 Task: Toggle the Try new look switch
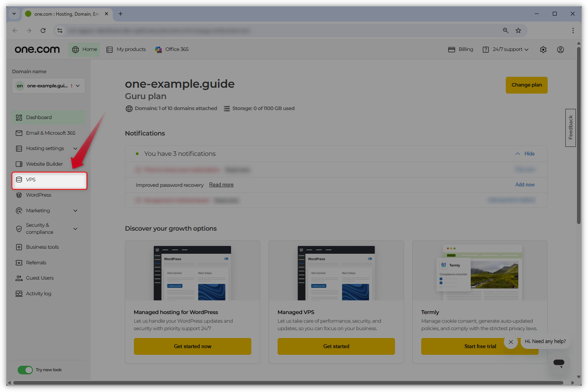(25, 370)
